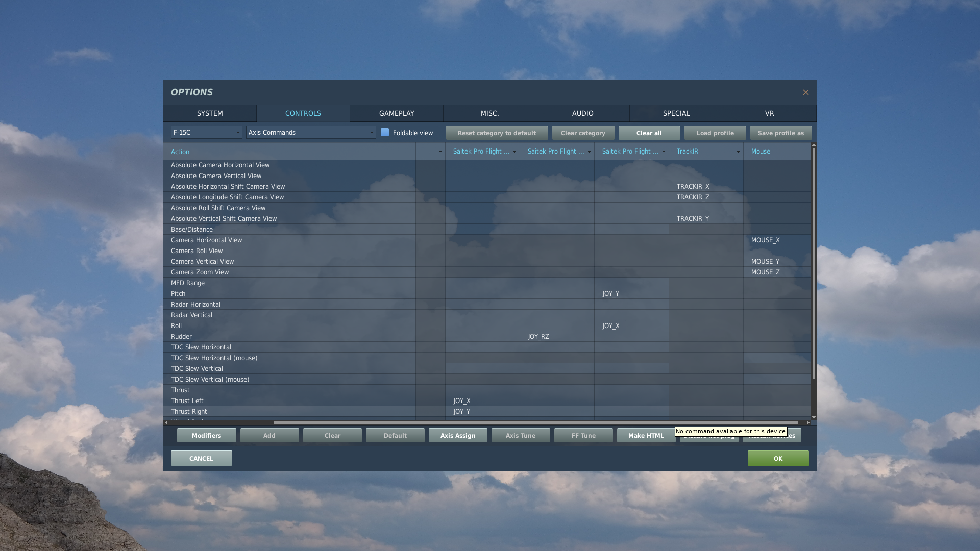This screenshot has width=980, height=551.
Task: Click the Axis Assign button
Action: [x=458, y=435]
